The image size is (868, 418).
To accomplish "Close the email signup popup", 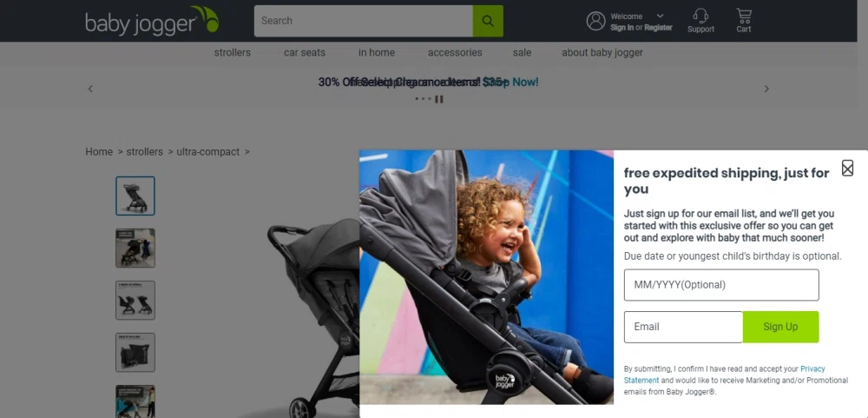I will 847,168.
